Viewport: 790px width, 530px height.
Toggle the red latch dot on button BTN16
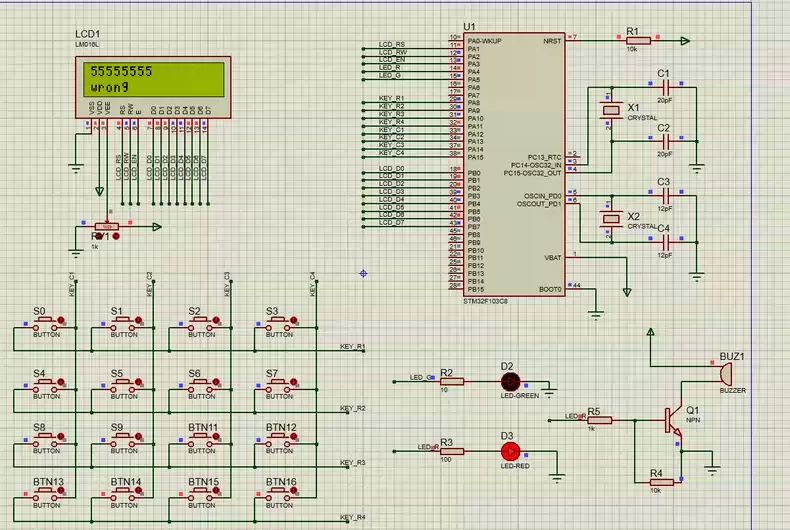294,491
